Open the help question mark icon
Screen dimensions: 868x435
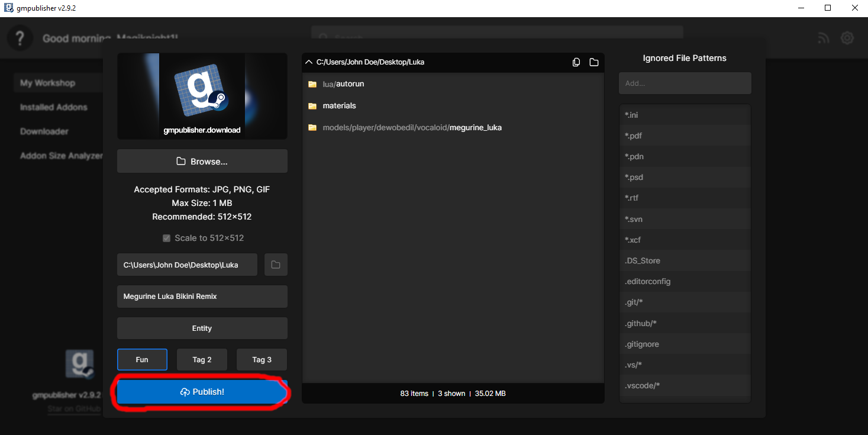click(x=20, y=38)
